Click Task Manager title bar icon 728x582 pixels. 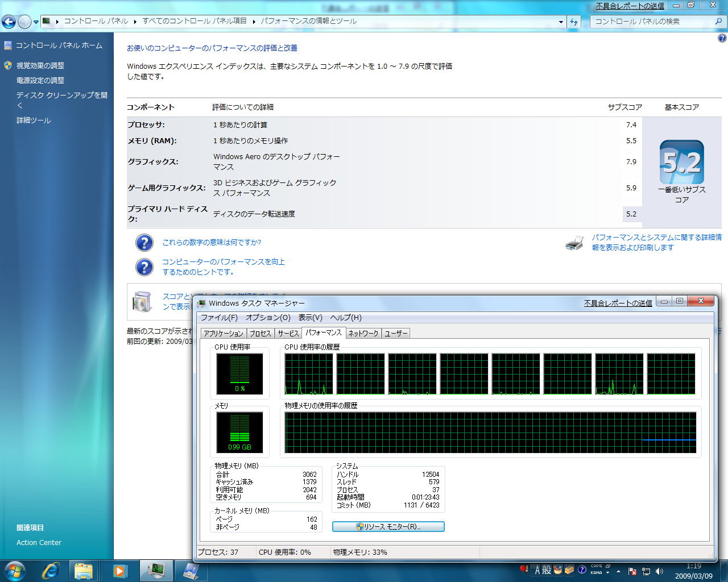(x=201, y=304)
